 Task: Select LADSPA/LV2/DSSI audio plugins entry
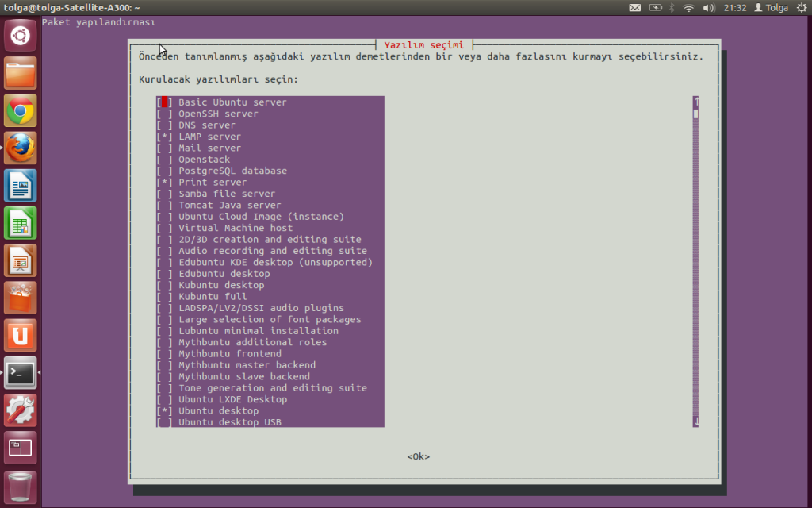(261, 308)
